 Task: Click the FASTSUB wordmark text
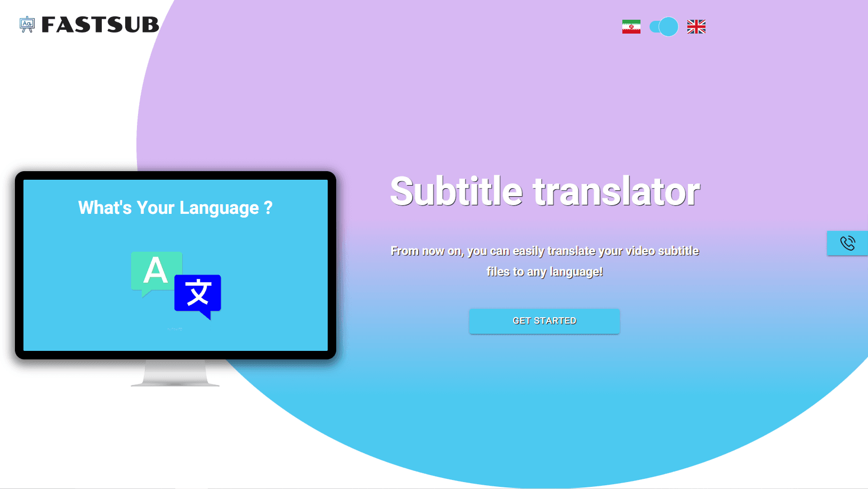tap(100, 25)
